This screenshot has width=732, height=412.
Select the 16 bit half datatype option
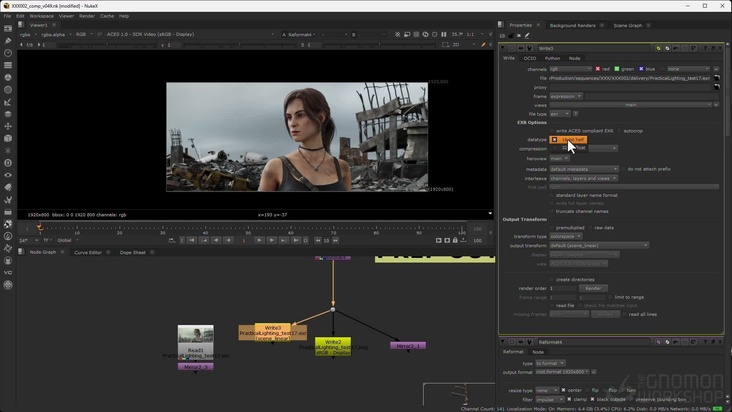coord(569,140)
